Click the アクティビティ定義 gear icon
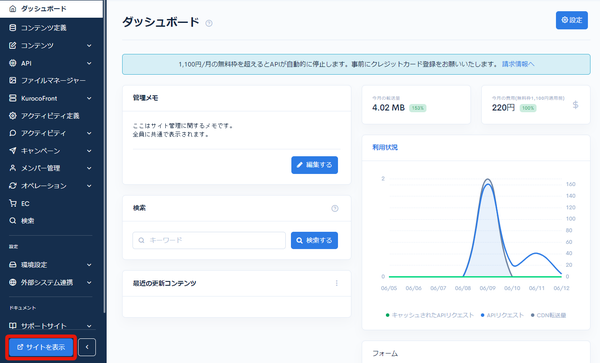600x363 pixels. [13, 116]
